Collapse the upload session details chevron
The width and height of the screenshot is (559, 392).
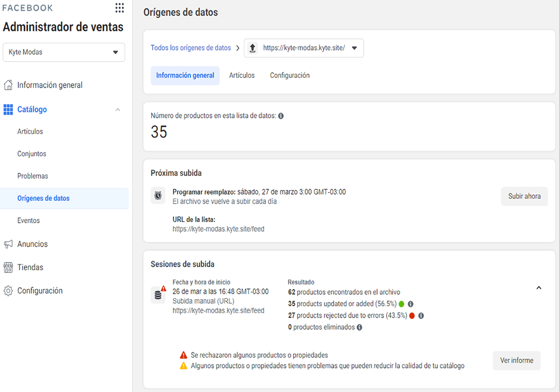pos(539,288)
